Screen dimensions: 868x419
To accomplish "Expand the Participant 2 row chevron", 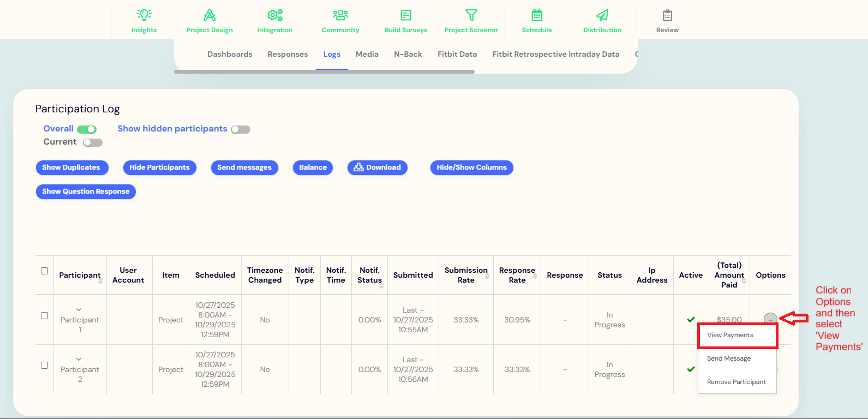I will click(79, 360).
